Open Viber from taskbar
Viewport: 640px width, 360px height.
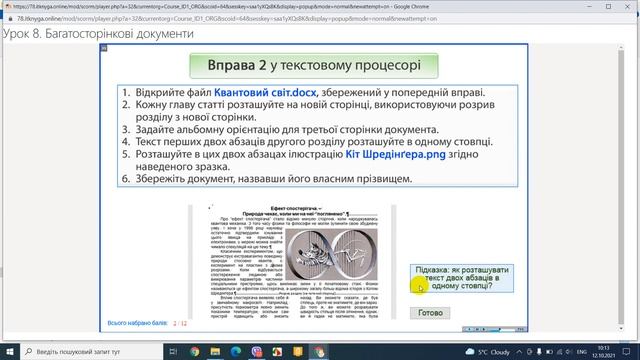257,351
